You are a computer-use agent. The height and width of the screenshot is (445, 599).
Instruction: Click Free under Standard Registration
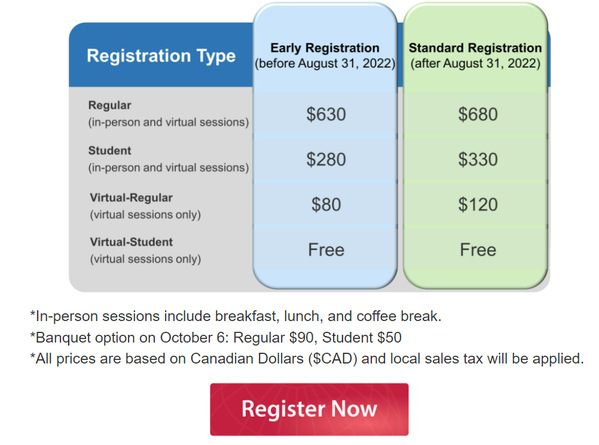[478, 250]
